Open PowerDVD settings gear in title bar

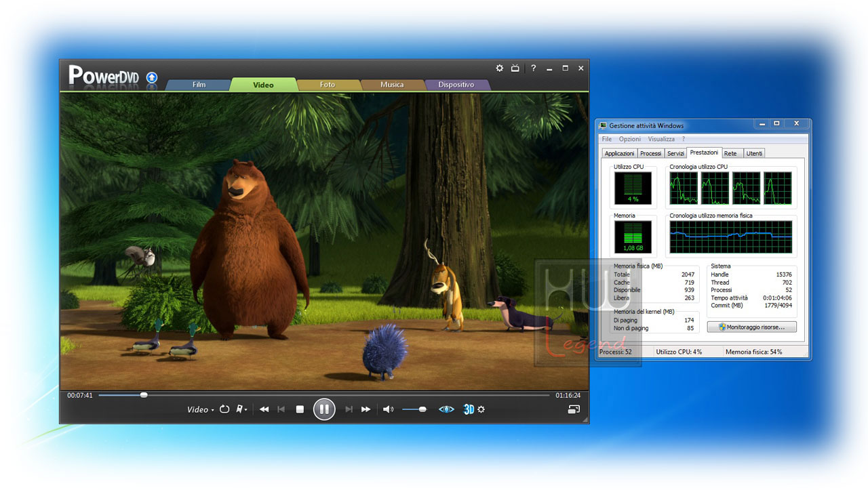pos(500,68)
